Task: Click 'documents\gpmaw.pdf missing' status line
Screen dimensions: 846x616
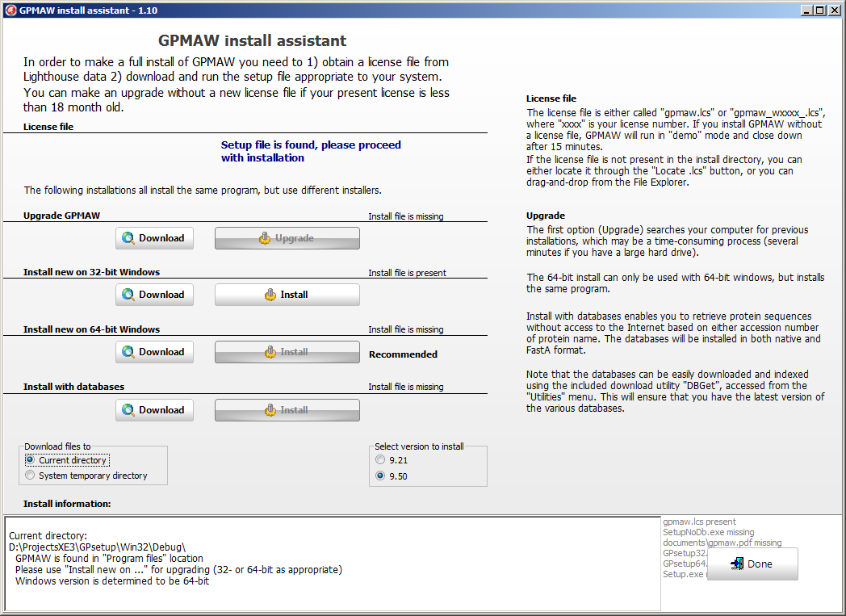Action: (722, 543)
